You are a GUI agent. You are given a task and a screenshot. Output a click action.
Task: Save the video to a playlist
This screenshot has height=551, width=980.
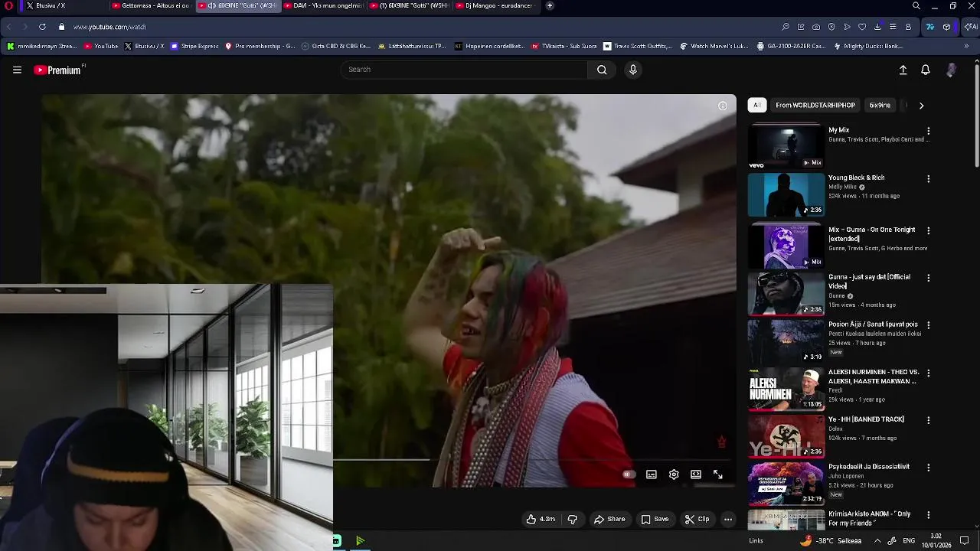tap(655, 519)
